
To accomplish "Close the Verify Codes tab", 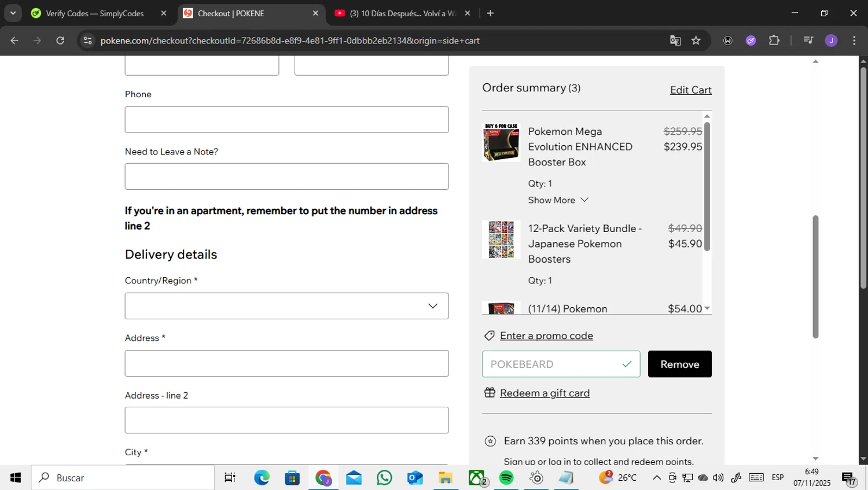I will coord(164,13).
